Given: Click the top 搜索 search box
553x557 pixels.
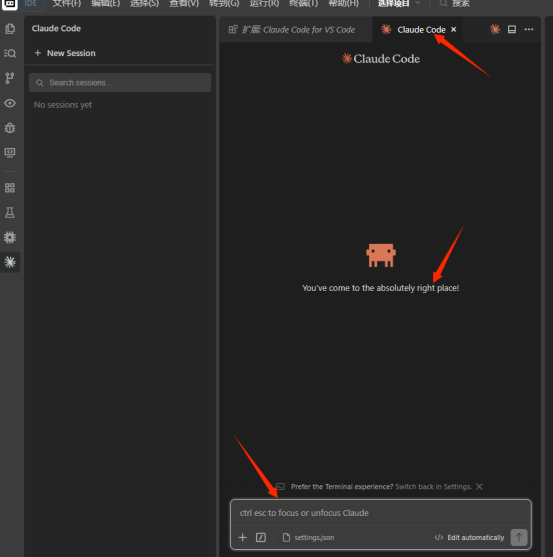Looking at the screenshot, I should [x=454, y=4].
